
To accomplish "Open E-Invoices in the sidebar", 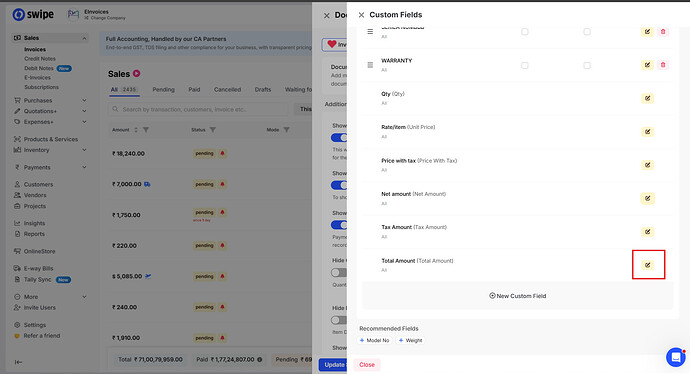I will tap(37, 77).
